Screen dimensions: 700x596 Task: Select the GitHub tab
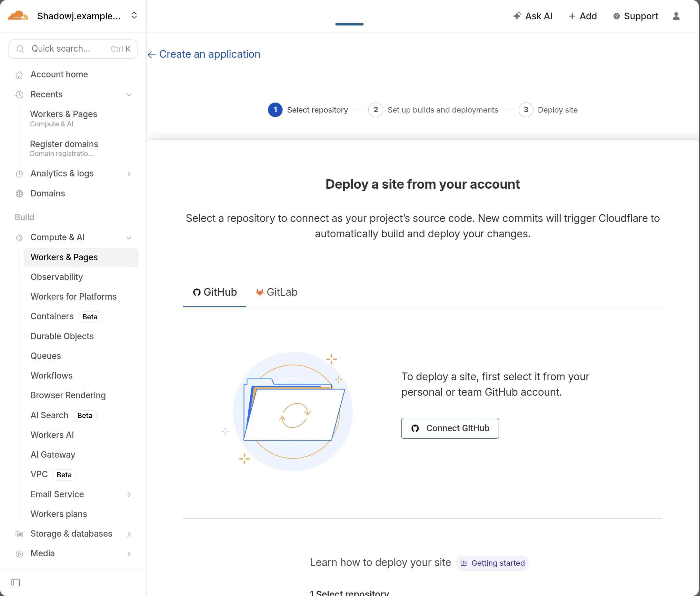point(215,292)
